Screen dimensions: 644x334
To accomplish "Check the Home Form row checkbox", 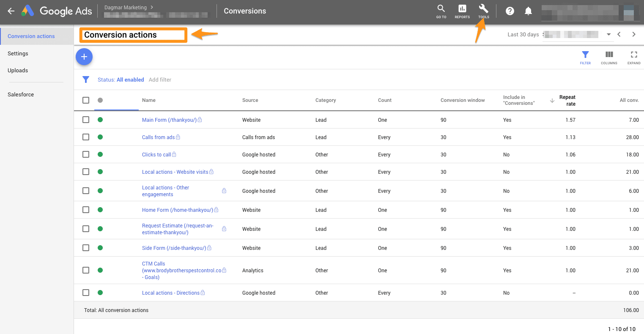I will (x=86, y=210).
